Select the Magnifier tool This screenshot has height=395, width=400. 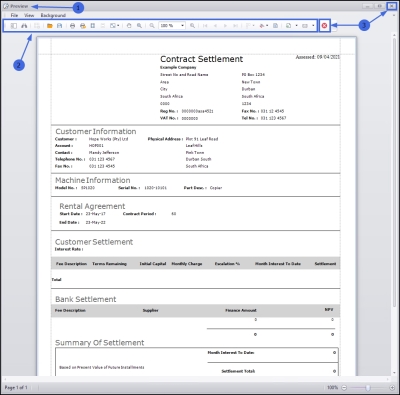[139, 26]
